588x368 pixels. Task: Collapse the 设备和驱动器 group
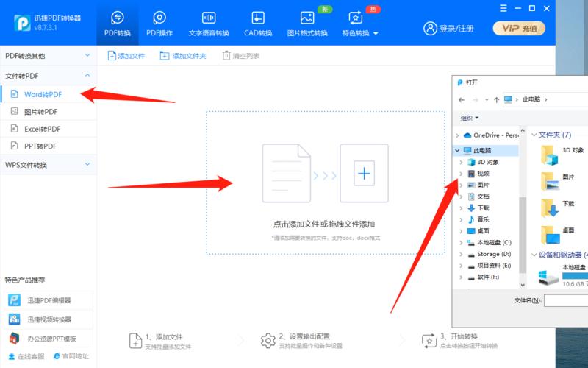pos(534,255)
